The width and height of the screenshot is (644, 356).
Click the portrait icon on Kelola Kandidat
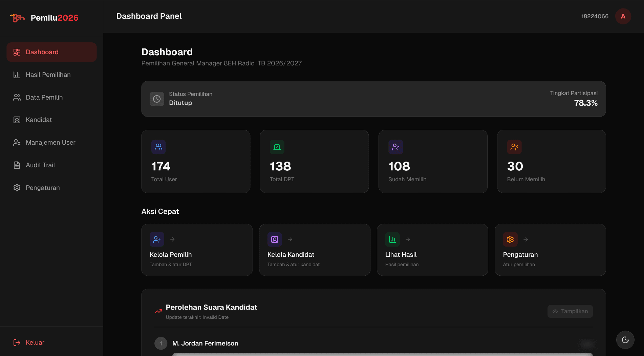(x=275, y=239)
